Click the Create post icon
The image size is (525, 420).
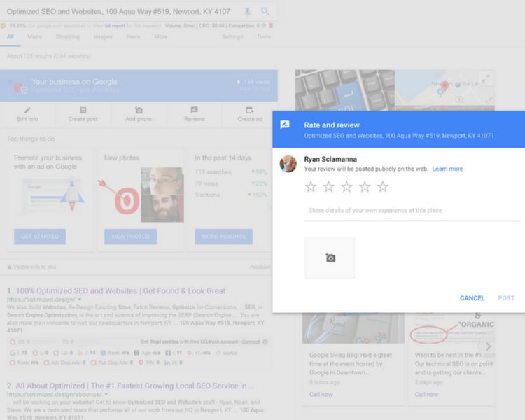[83, 110]
